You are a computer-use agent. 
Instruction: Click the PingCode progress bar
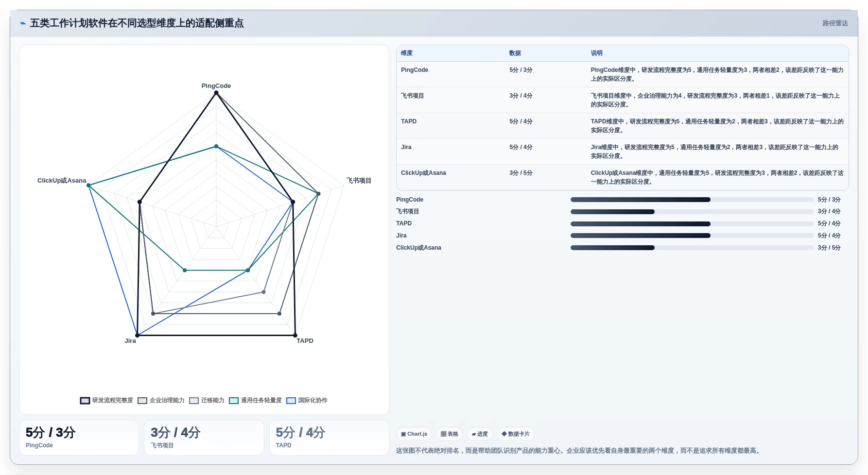tap(692, 200)
